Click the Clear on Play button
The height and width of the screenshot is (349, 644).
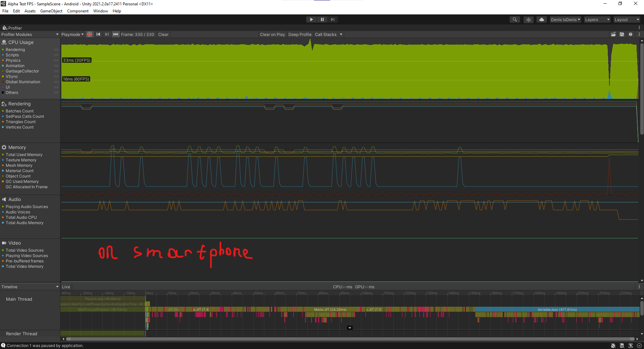coord(272,34)
